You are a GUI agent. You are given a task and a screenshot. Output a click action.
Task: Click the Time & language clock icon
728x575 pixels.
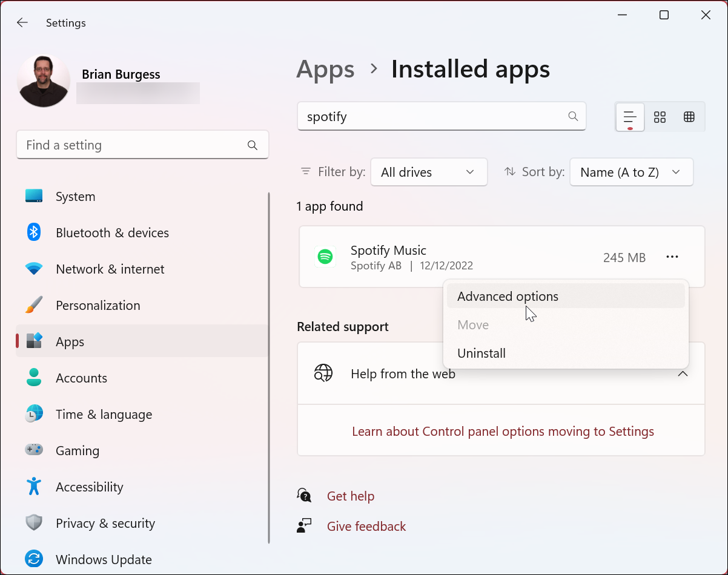click(x=34, y=414)
